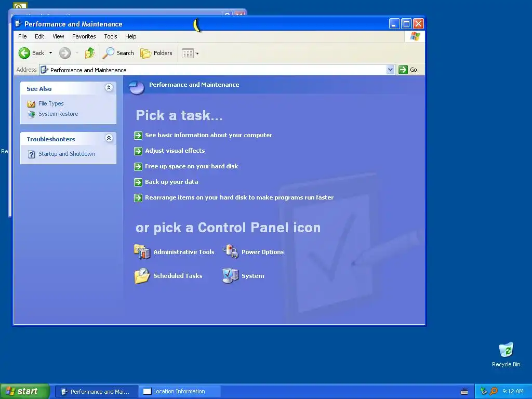The height and width of the screenshot is (399, 532).
Task: Click arrow icon beside Rearrange items task
Action: pos(138,198)
